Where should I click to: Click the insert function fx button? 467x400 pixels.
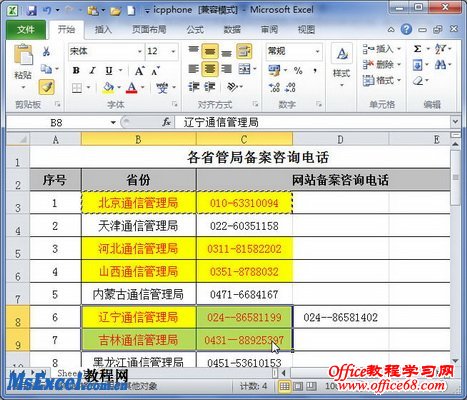[166, 123]
